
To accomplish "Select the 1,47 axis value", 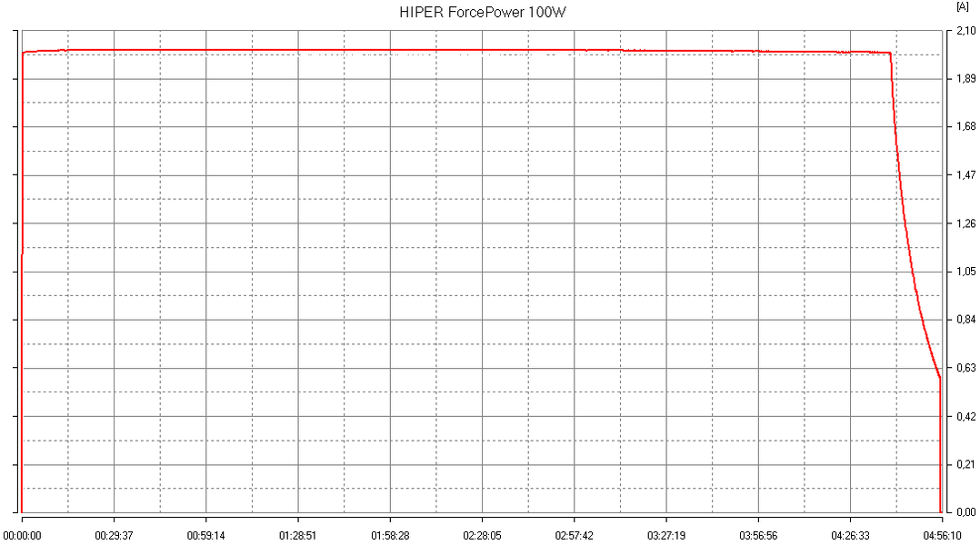I will click(965, 175).
